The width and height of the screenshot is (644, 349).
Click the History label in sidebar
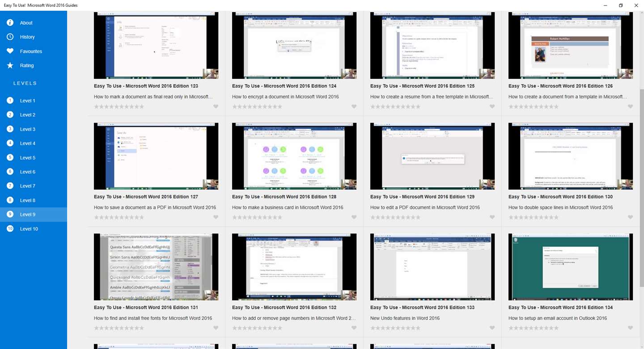pos(27,37)
